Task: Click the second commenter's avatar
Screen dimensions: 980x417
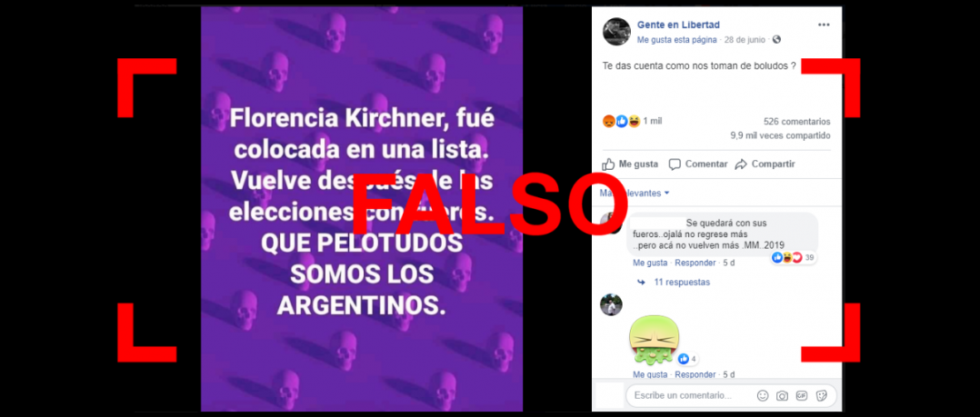Action: point(611,304)
